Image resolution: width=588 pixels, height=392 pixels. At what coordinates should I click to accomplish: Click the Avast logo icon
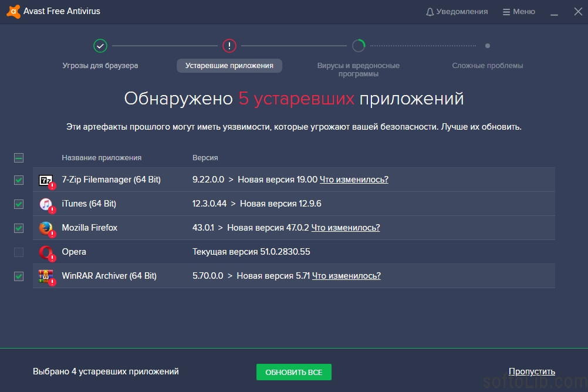click(13, 12)
